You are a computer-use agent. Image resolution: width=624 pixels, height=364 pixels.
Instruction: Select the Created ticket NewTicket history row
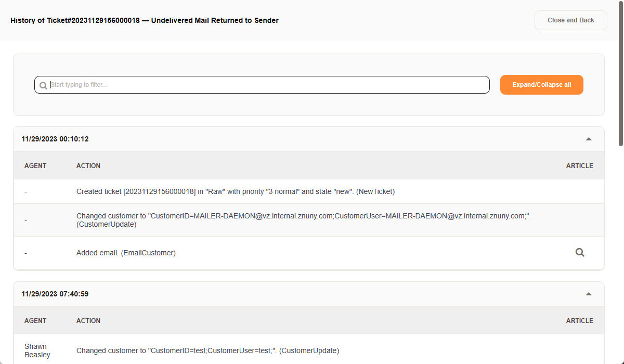click(x=236, y=191)
